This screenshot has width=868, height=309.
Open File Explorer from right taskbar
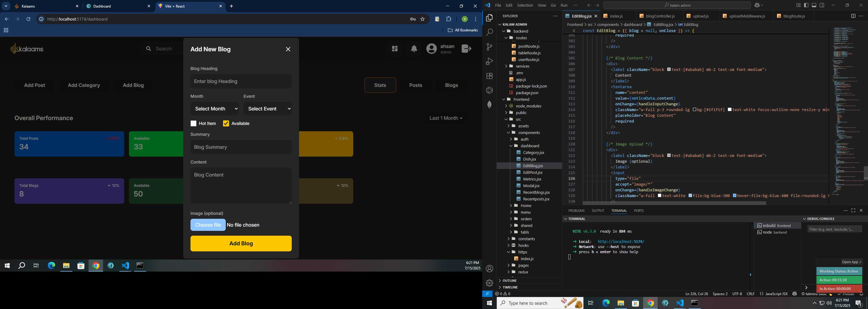pyautogui.click(x=621, y=303)
